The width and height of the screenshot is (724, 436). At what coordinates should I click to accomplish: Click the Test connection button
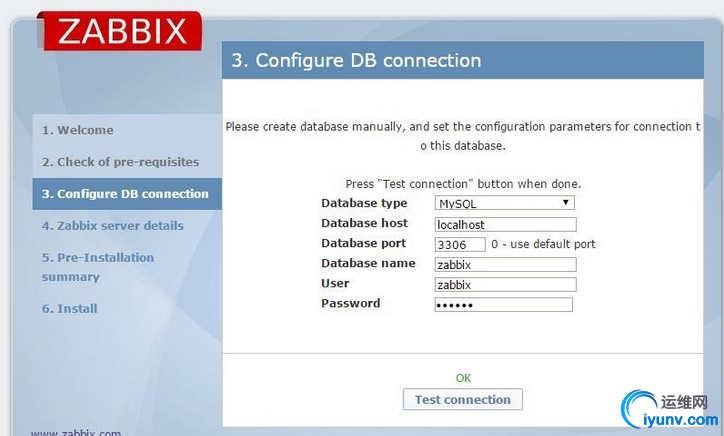click(x=463, y=400)
